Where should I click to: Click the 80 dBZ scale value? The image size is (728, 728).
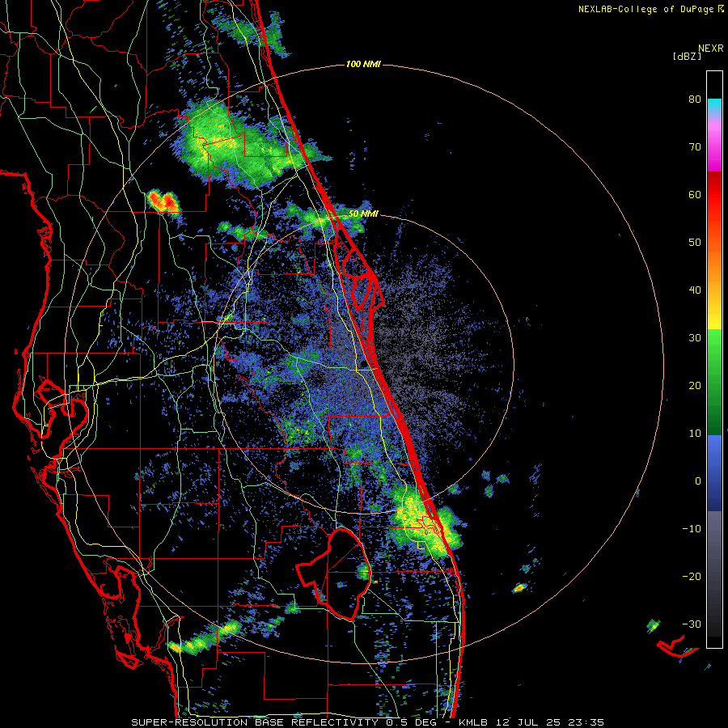coord(695,99)
